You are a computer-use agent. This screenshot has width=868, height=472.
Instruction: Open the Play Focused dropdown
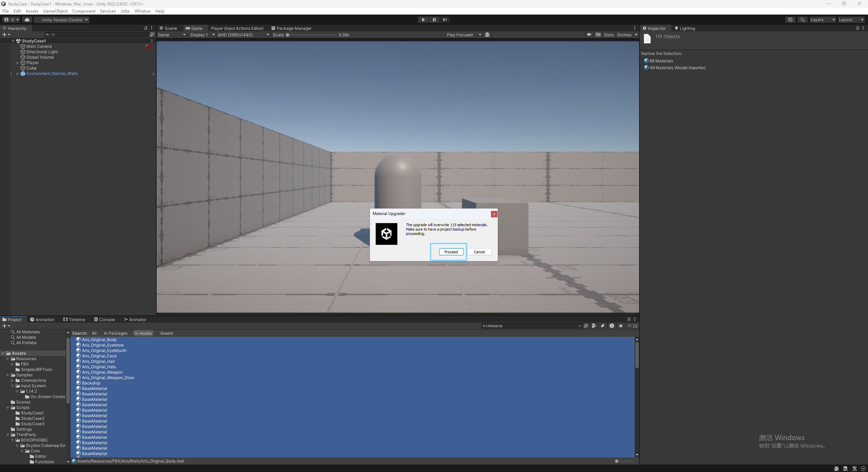click(464, 35)
